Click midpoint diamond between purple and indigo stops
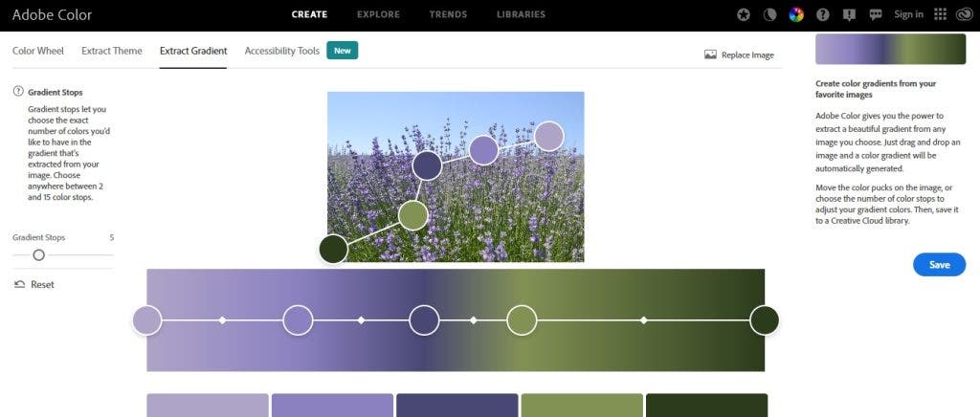 (361, 320)
